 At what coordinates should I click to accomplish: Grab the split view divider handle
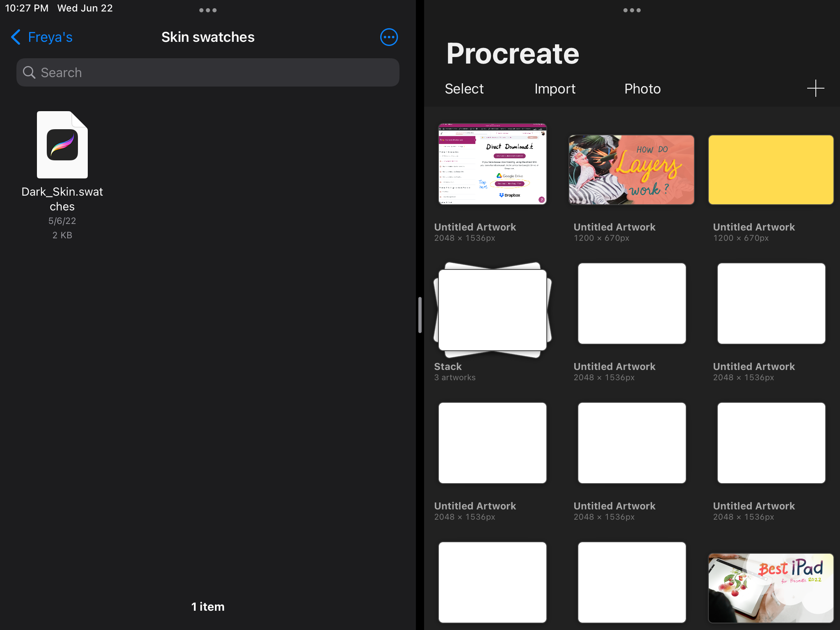420,315
